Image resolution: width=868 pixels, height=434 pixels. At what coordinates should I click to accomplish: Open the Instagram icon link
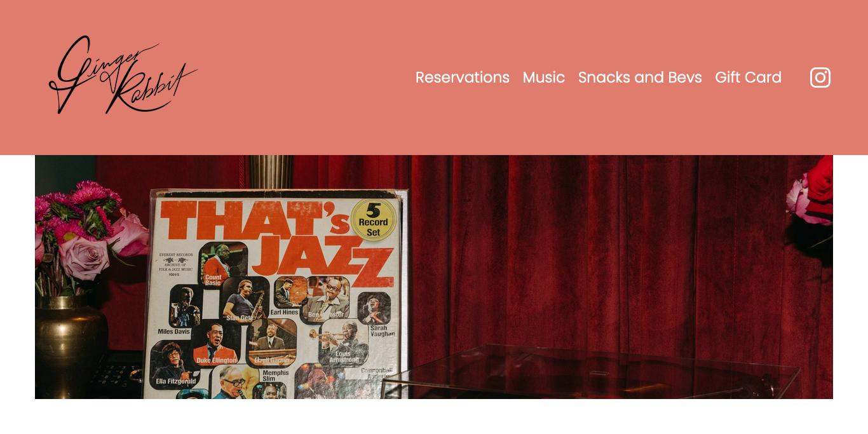[820, 78]
